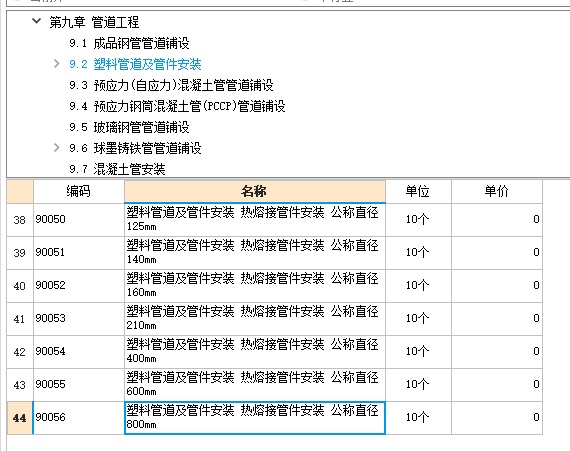
Task: Click the name cell with 公称直径 400mm
Action: point(255,352)
